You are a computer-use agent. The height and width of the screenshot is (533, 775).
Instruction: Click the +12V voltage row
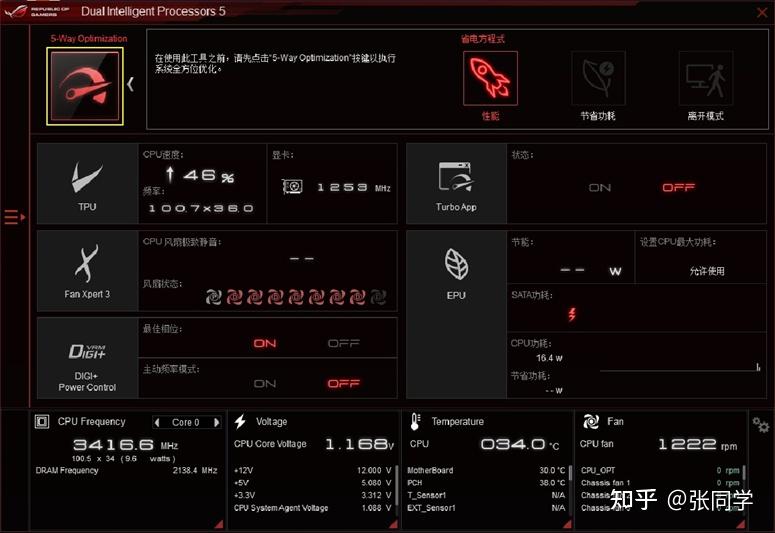(x=312, y=470)
